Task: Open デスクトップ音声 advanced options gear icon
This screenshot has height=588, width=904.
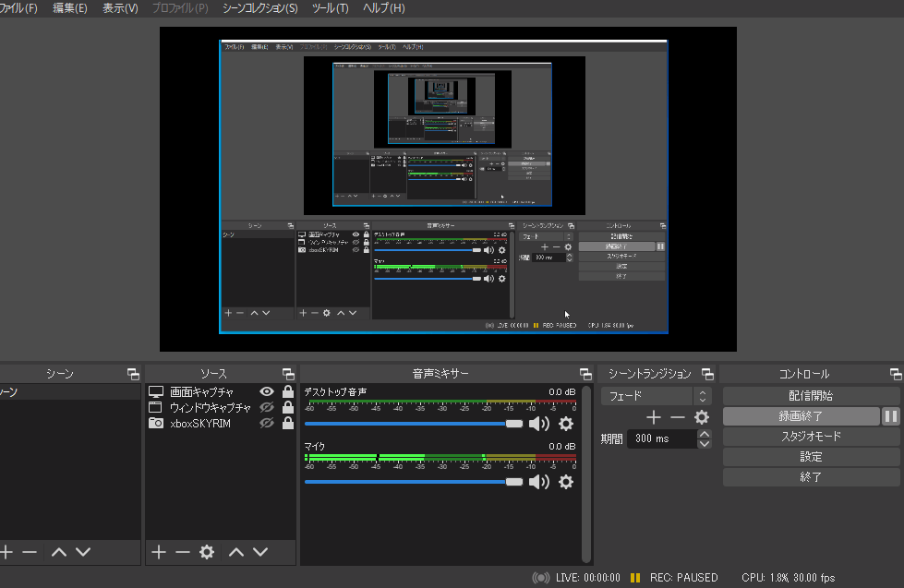Action: (x=566, y=423)
